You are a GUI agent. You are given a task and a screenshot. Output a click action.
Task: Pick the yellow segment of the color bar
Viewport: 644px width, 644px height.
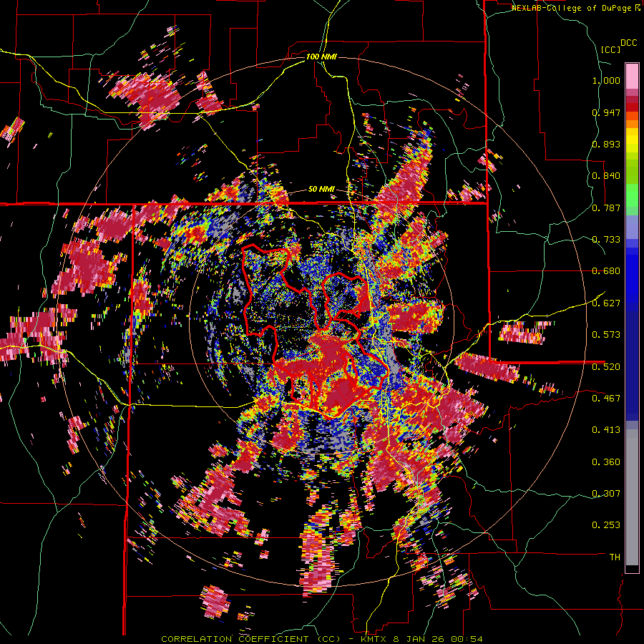(x=632, y=141)
